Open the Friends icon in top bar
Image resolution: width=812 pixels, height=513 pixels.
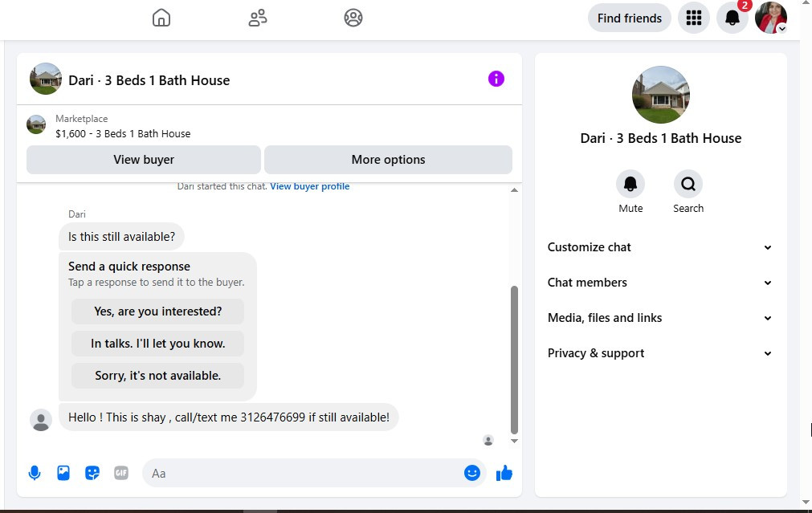pyautogui.click(x=257, y=18)
